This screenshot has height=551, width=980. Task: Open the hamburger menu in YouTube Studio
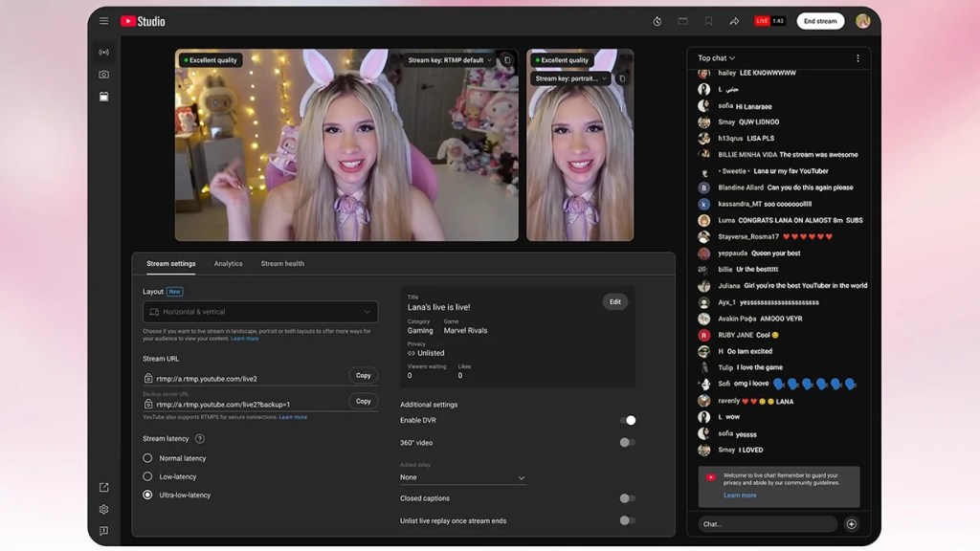click(103, 20)
